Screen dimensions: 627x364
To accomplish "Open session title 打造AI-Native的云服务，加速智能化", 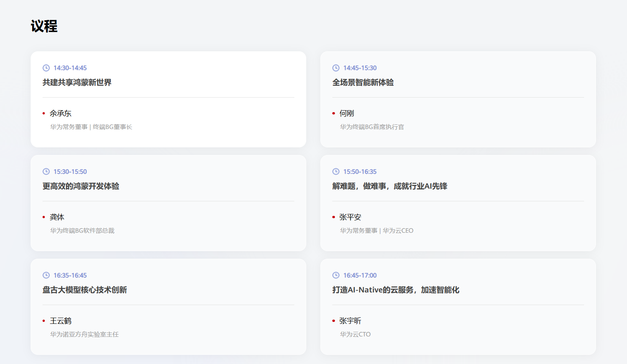I will [396, 290].
